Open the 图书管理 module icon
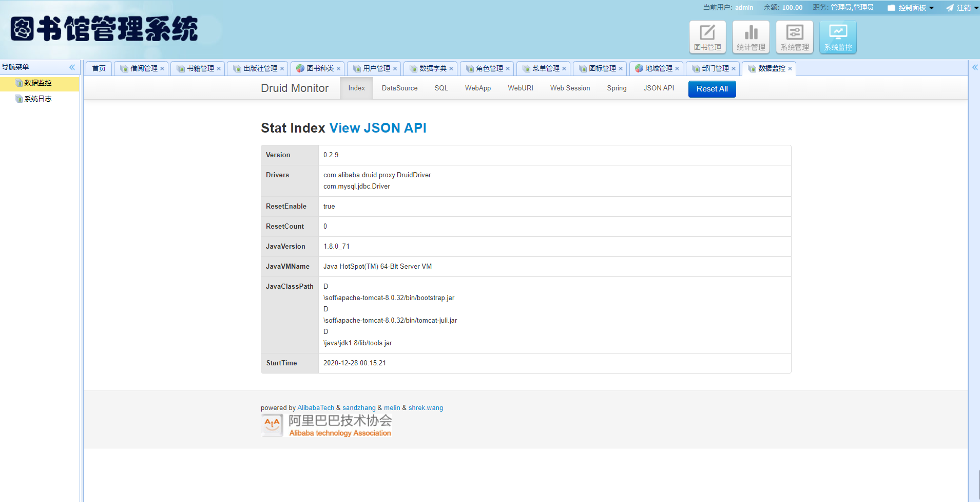Viewport: 980px width, 502px height. pyautogui.click(x=707, y=36)
